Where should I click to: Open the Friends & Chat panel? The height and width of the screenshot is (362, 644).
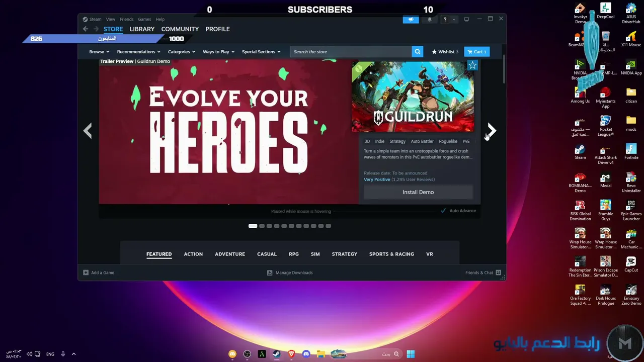483,273
